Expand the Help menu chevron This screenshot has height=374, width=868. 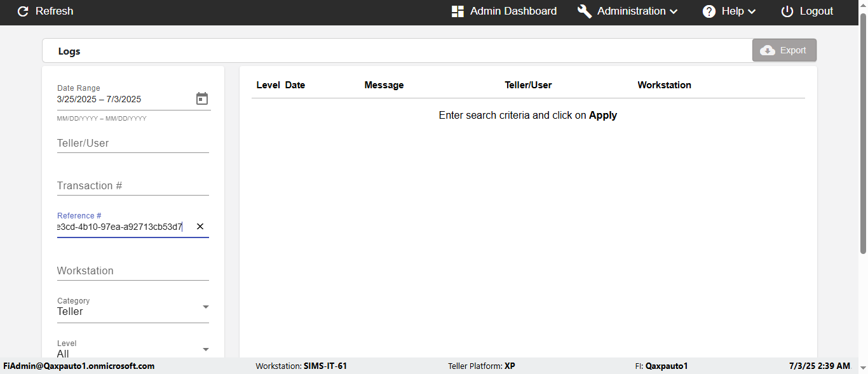point(752,11)
